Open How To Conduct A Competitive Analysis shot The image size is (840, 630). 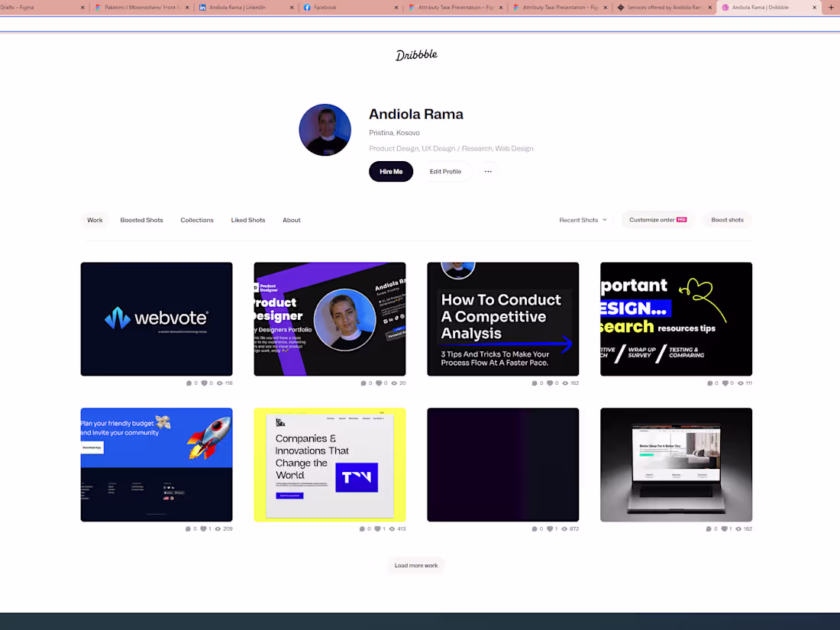pos(503,318)
